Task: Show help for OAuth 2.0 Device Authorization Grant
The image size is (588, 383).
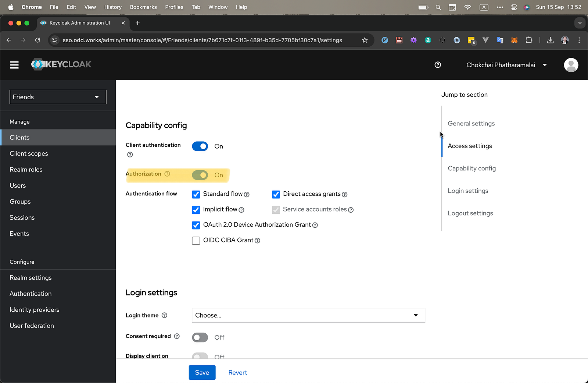Action: pyautogui.click(x=315, y=225)
